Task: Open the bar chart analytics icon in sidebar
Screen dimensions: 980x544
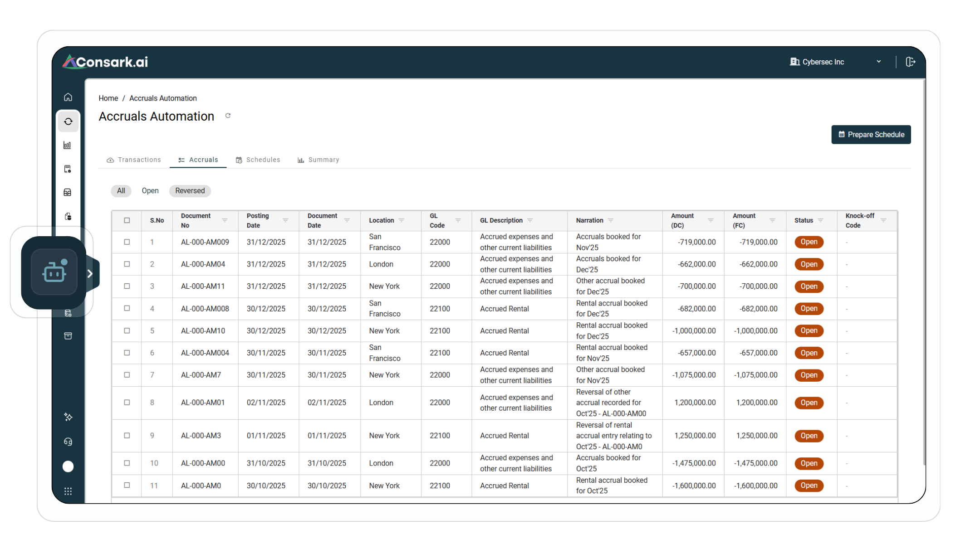Action: click(68, 145)
